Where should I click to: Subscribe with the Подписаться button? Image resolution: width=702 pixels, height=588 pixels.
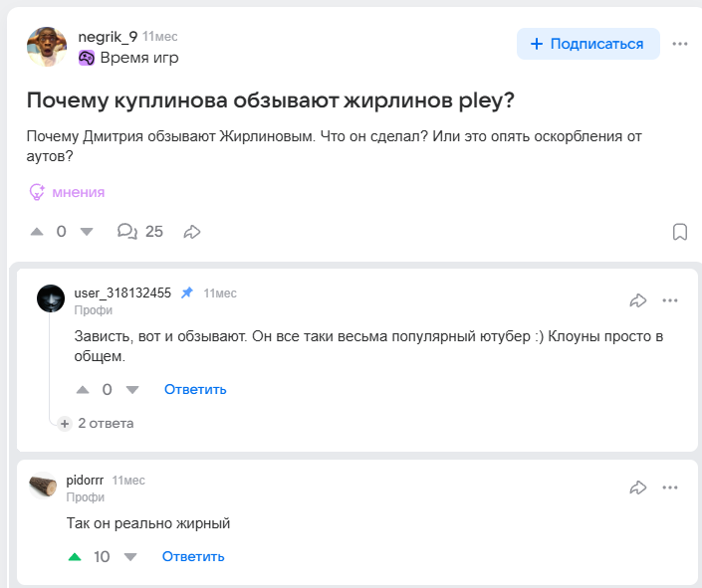587,44
